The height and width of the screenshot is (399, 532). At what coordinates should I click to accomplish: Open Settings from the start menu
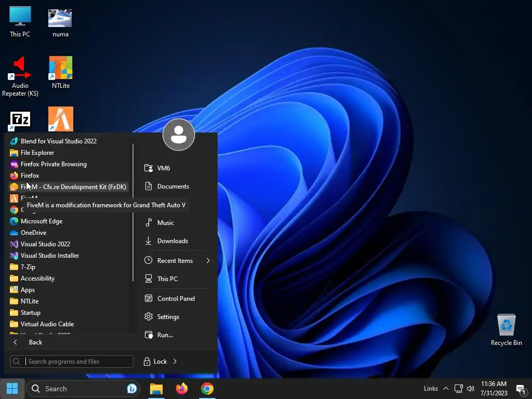[177, 317]
